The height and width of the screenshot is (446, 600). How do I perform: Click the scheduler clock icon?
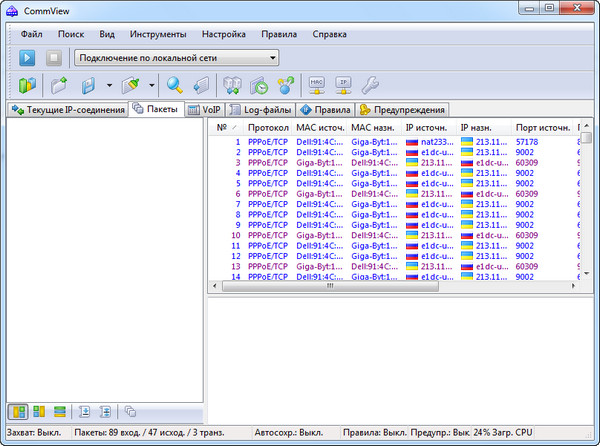point(259,85)
